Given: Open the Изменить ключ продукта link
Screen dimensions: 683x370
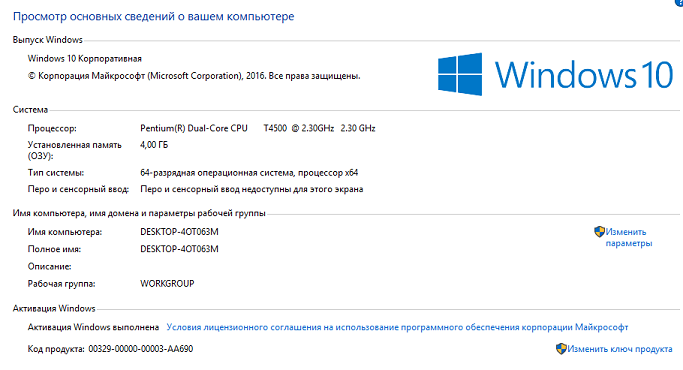Looking at the screenshot, I should point(620,349).
